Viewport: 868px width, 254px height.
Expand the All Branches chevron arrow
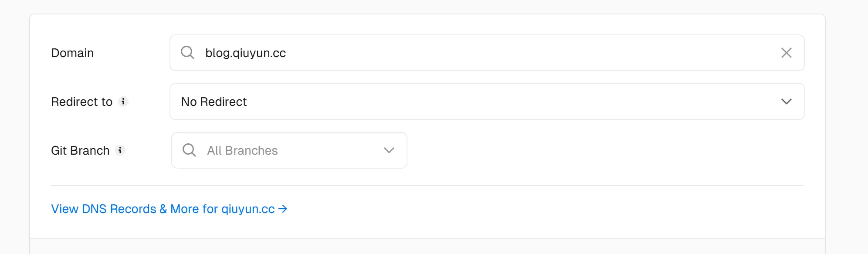tap(389, 150)
